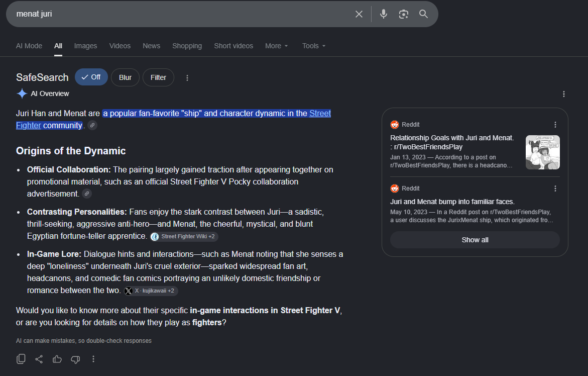Viewport: 588px width, 376px height.
Task: Expand the More search categories dropdown
Action: point(276,46)
